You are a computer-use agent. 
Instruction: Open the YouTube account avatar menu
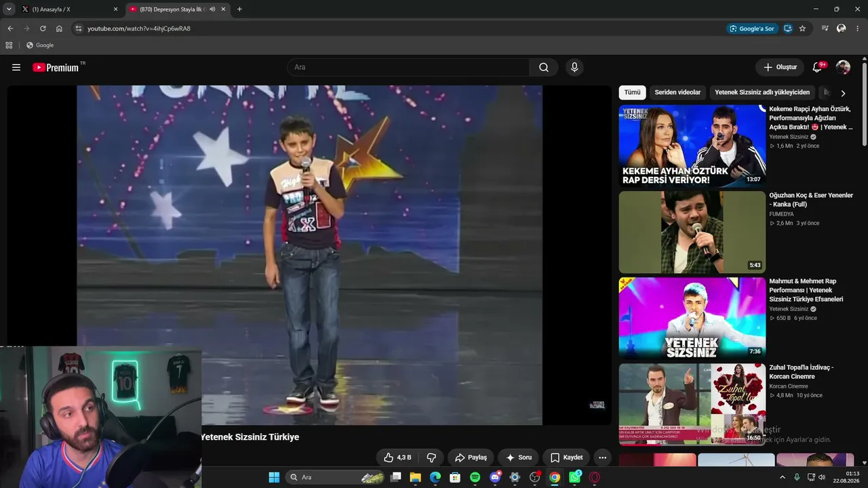[x=843, y=67]
